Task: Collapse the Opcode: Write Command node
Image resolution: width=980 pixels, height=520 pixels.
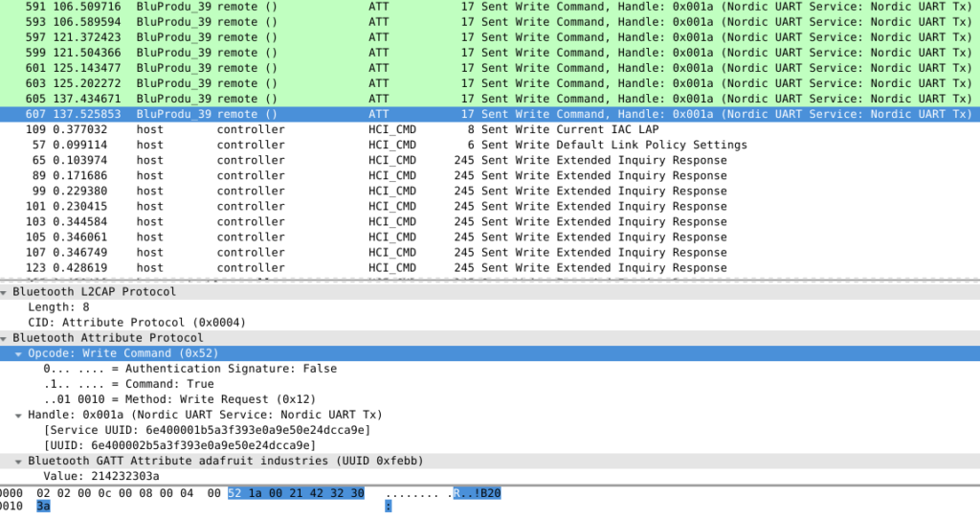Action: click(18, 353)
